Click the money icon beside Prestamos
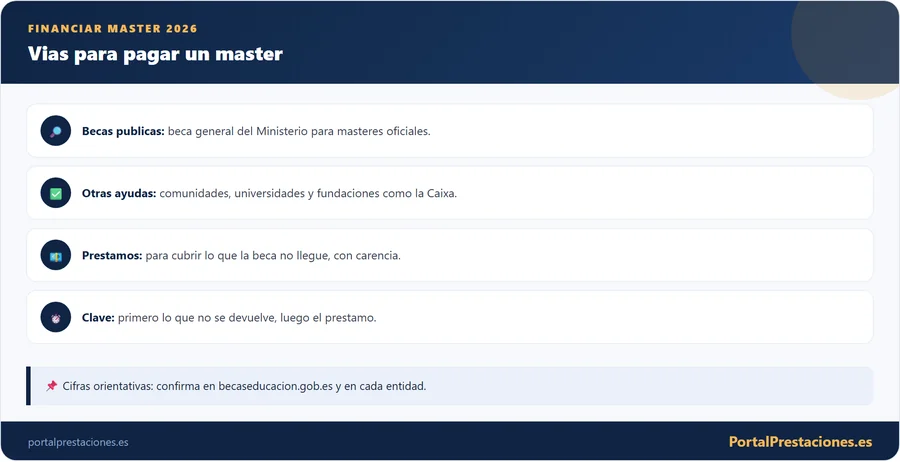 click(56, 255)
